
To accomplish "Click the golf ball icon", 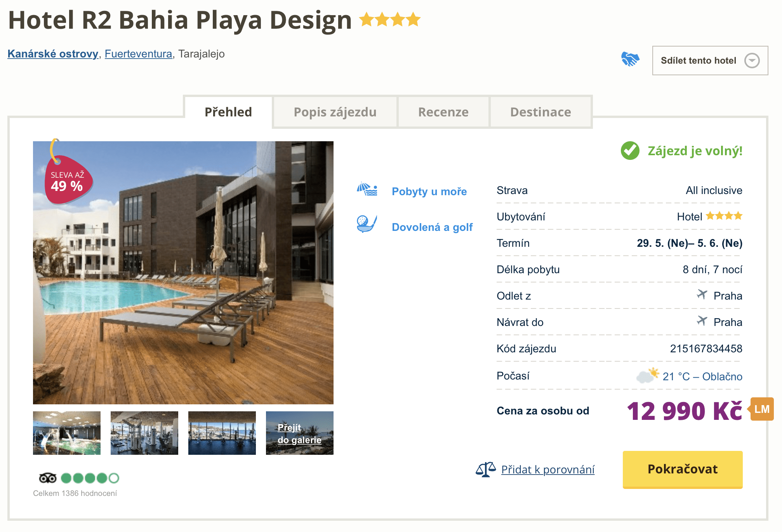I will [x=367, y=224].
